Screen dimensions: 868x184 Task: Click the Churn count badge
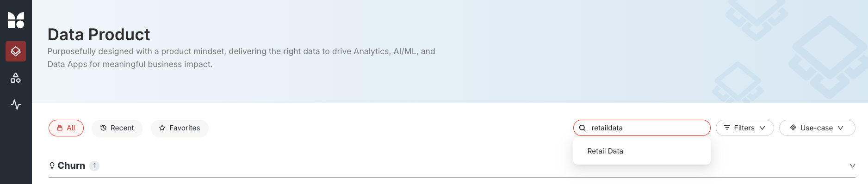point(94,166)
